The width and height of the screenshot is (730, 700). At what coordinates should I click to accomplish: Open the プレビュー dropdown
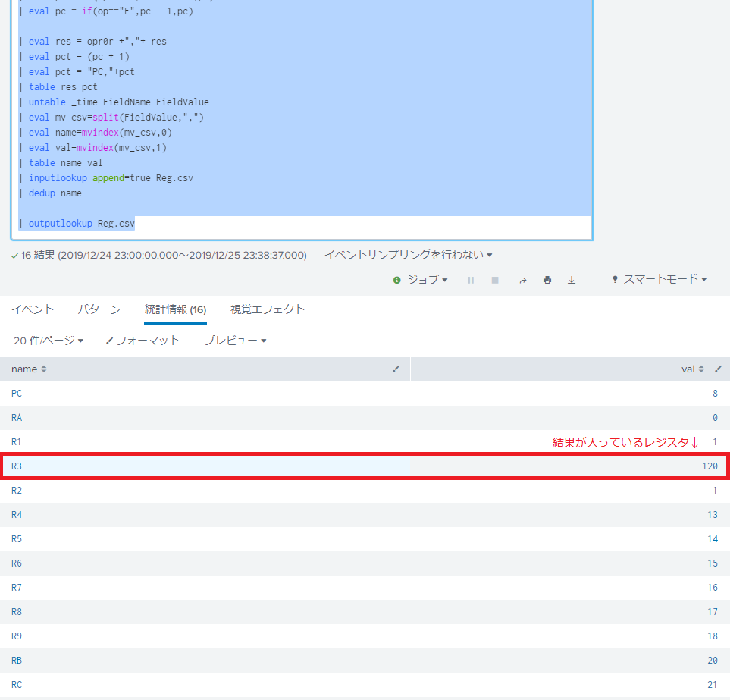coord(236,341)
